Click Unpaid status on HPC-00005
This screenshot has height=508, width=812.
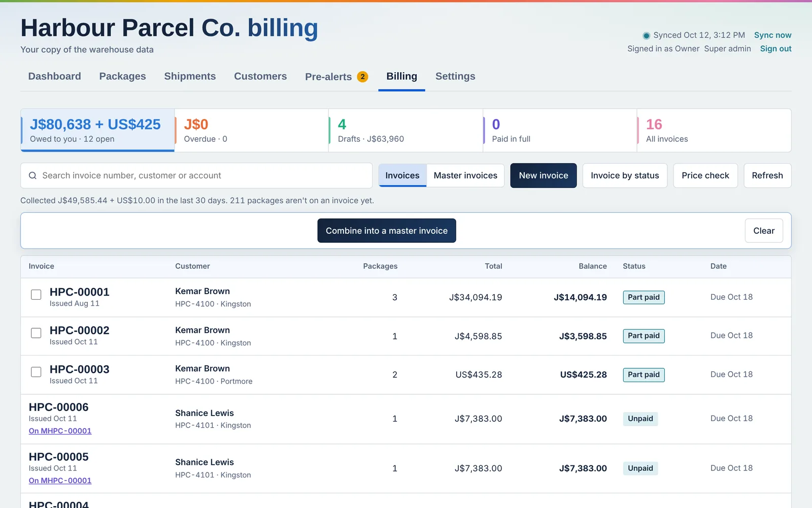[x=640, y=468]
